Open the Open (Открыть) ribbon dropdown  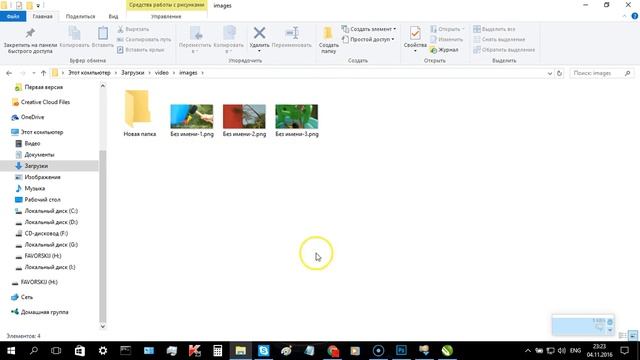[x=447, y=29]
